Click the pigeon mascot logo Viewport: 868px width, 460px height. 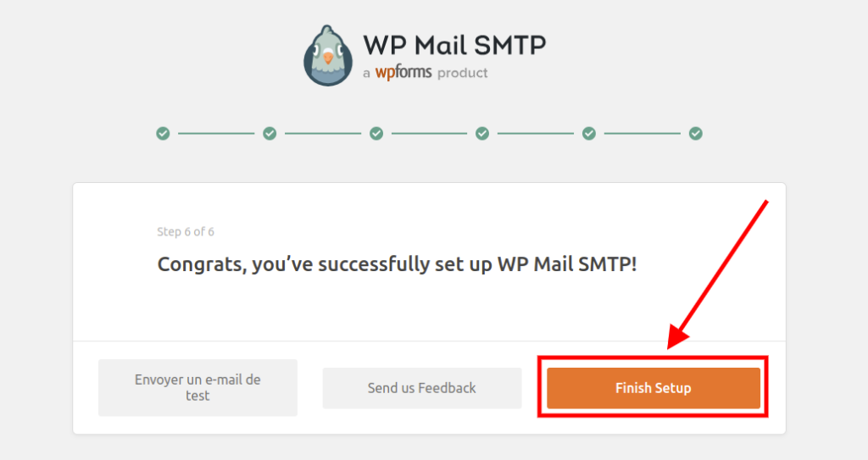[327, 56]
